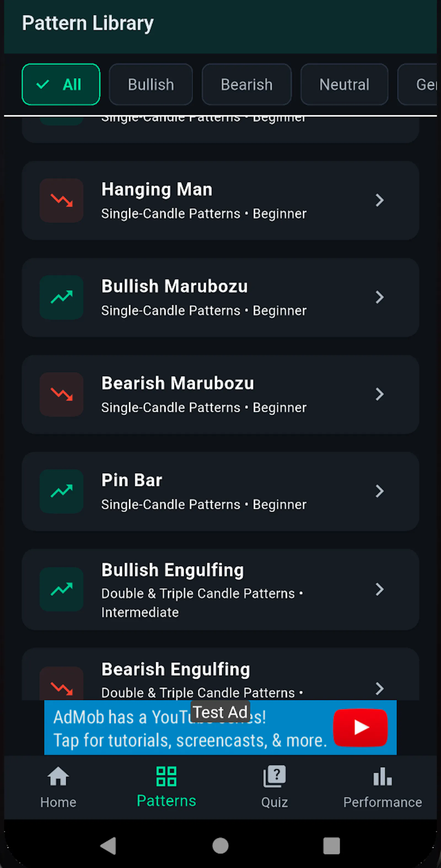Screen dimensions: 441x868
Task: Open Bullish Engulfing via its chevron arrow
Action: [380, 589]
